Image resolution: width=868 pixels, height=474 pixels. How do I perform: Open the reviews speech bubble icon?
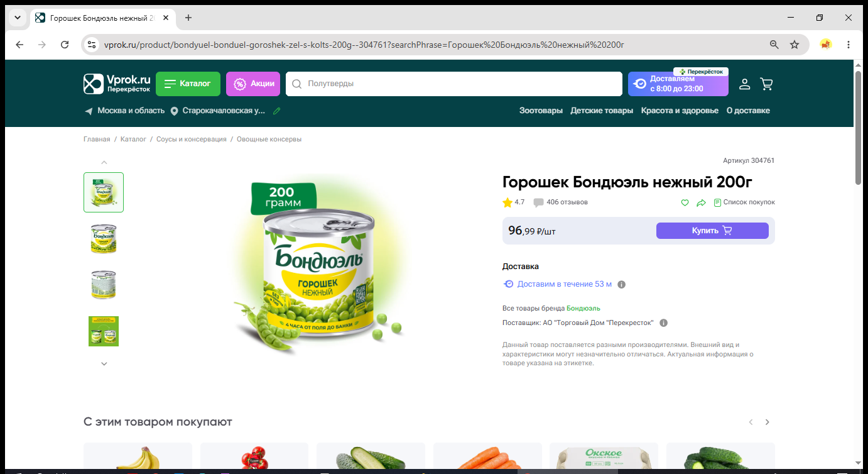pyautogui.click(x=538, y=202)
